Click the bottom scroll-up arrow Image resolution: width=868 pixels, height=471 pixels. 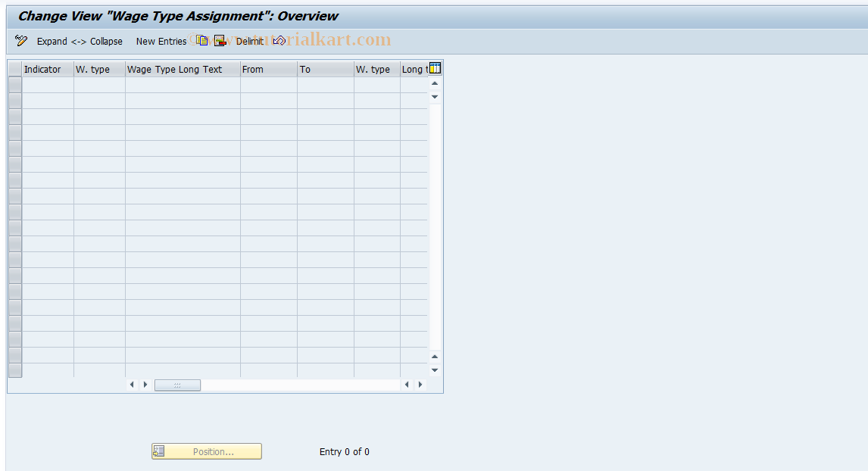(x=435, y=357)
